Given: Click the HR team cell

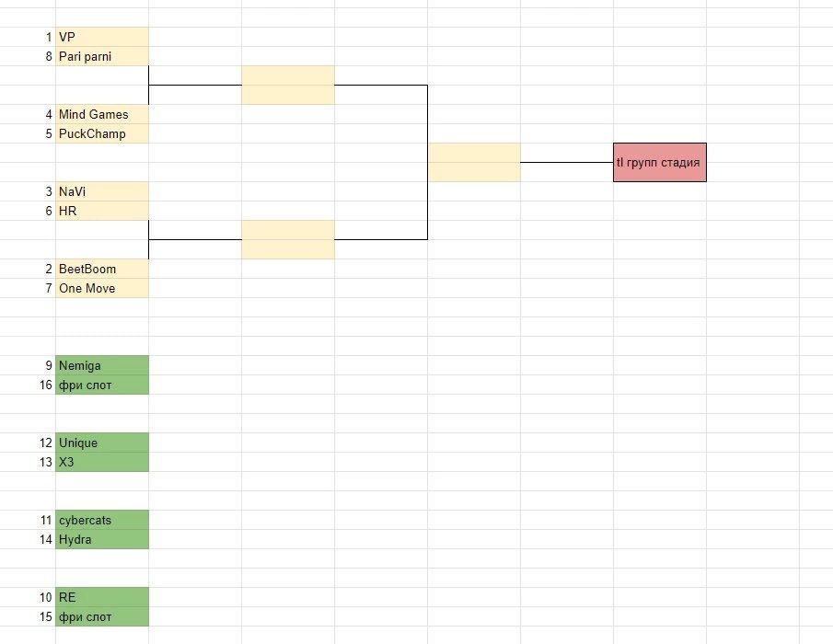Looking at the screenshot, I should pyautogui.click(x=101, y=211).
